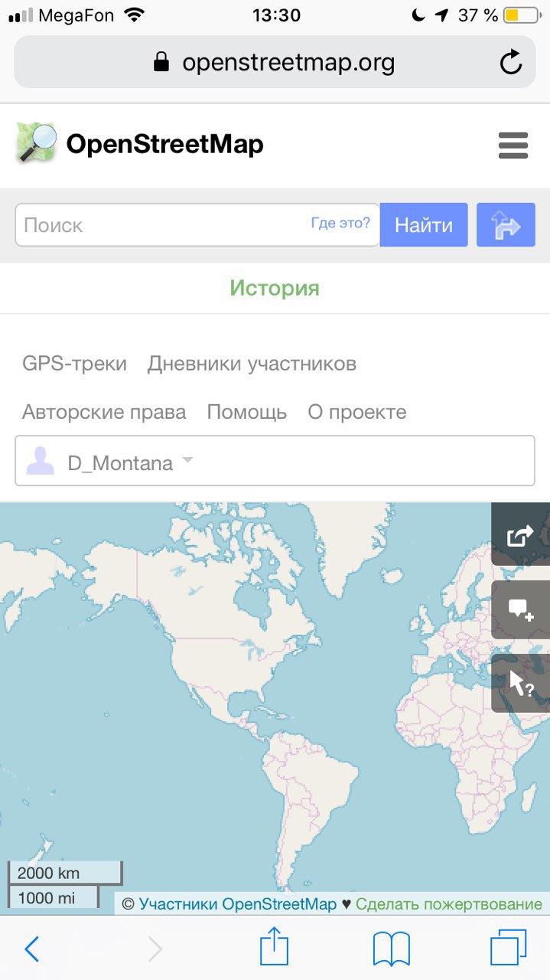Viewport: 550px width, 980px height.
Task: Open GPS-треки page
Action: click(74, 364)
